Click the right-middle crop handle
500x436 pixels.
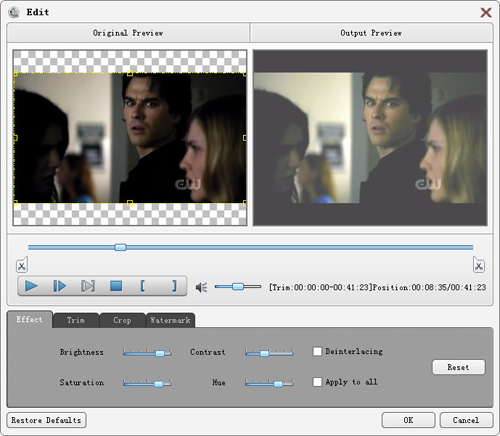point(245,138)
